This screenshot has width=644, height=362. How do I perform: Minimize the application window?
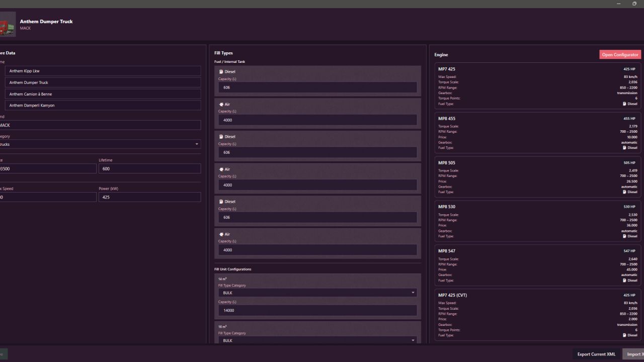[x=619, y=4]
